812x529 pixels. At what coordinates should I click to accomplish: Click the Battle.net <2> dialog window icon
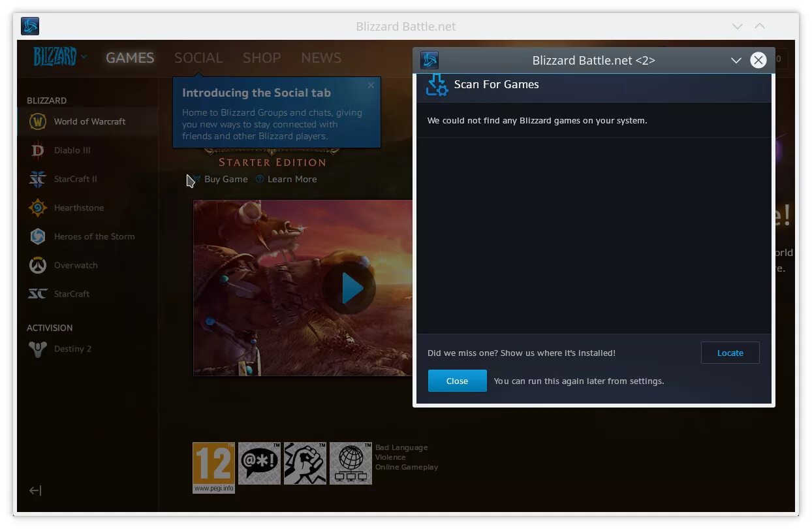[x=429, y=60]
